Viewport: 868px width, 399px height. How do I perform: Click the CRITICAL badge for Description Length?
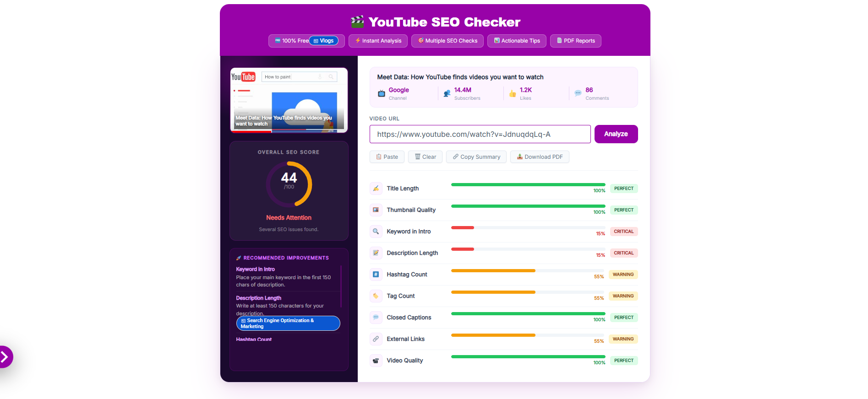coord(624,253)
